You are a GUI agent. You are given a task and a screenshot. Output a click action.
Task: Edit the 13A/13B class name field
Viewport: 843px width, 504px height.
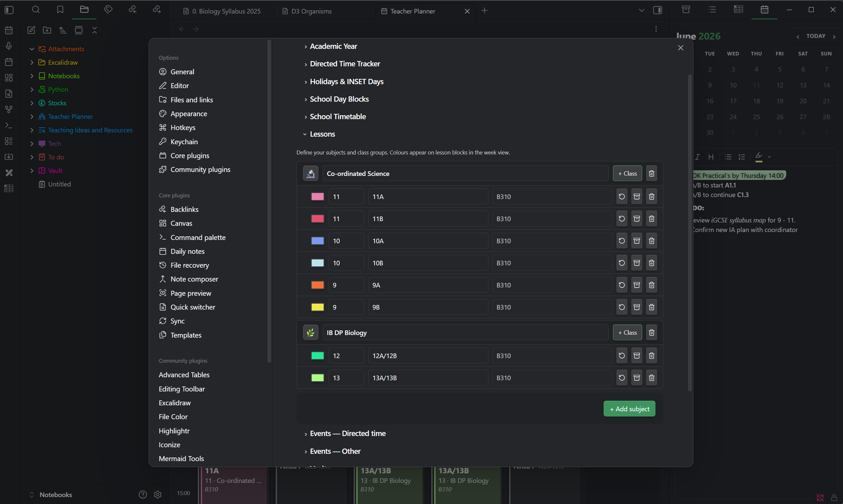pyautogui.click(x=428, y=378)
